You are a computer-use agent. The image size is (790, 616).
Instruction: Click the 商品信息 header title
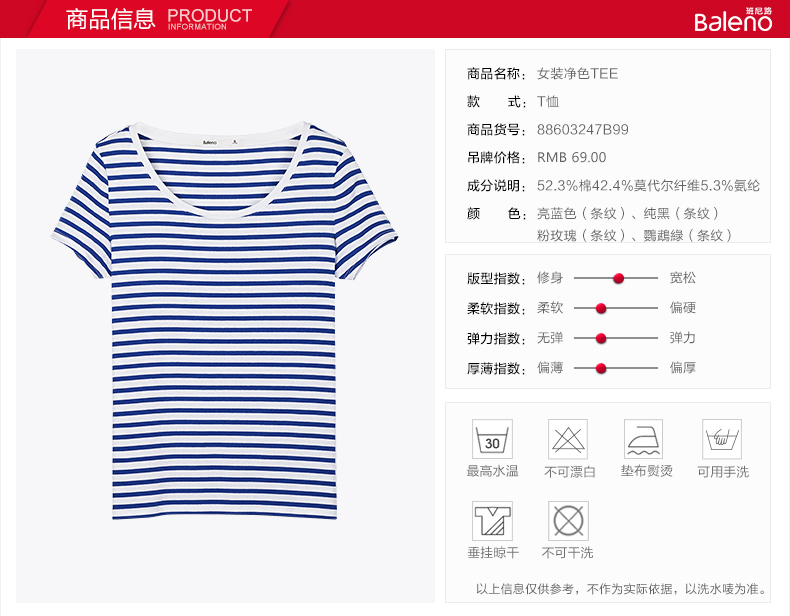coord(111,19)
